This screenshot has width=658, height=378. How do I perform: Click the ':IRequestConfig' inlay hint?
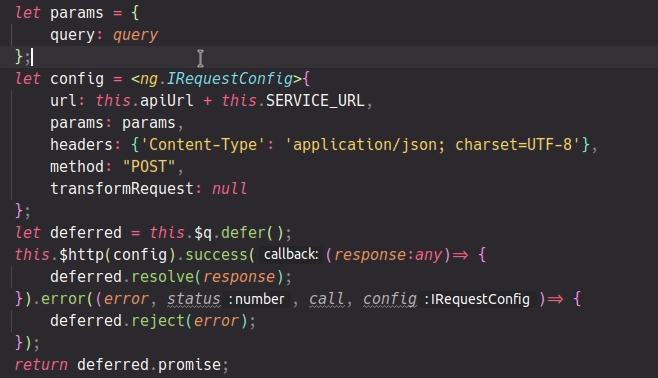tap(477, 299)
